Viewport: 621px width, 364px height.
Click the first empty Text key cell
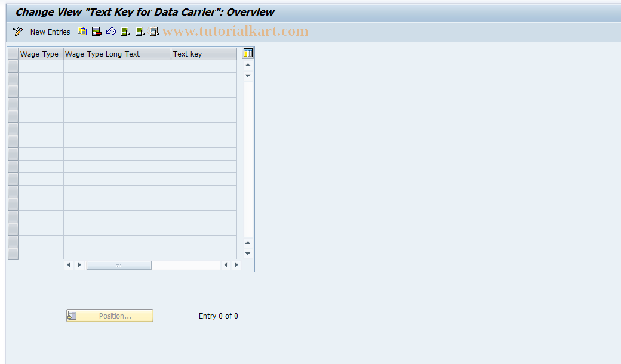click(x=204, y=66)
